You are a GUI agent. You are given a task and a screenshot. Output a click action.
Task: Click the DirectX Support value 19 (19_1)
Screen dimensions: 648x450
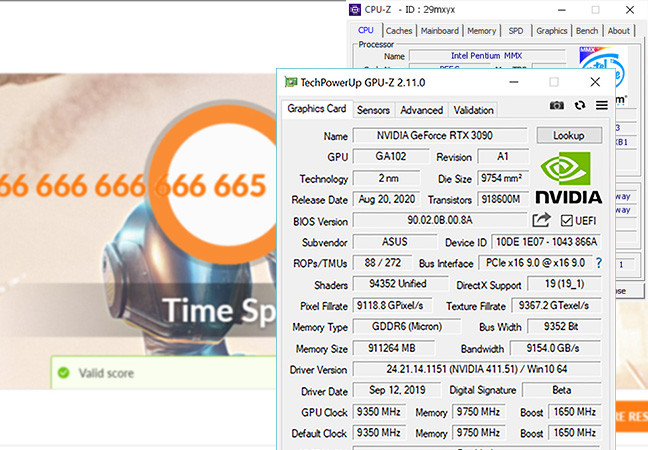point(565,284)
